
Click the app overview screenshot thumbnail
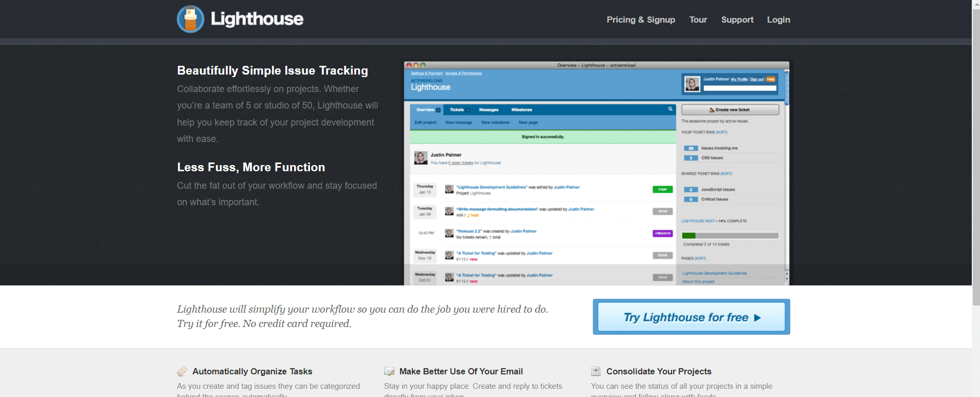596,173
